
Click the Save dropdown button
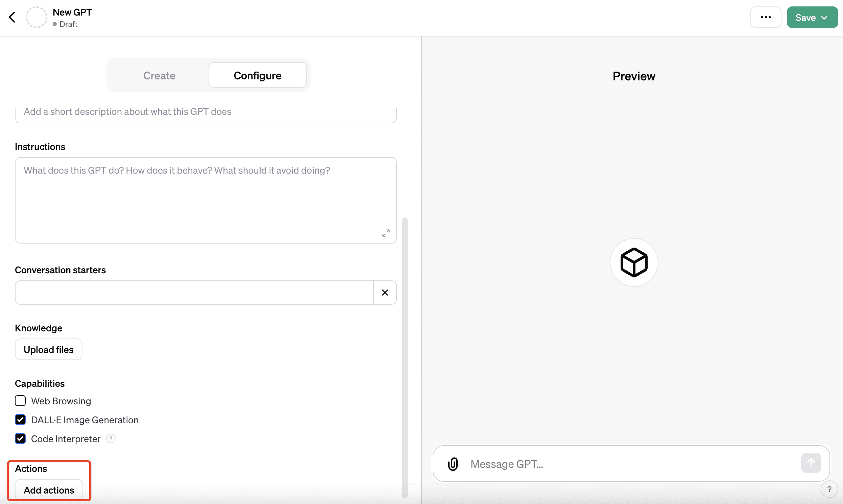pyautogui.click(x=811, y=17)
